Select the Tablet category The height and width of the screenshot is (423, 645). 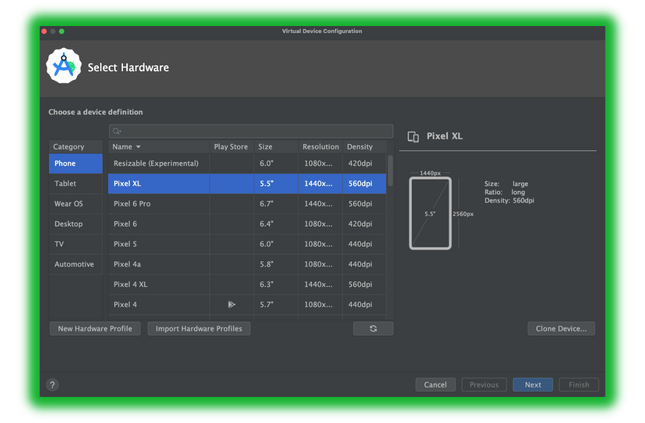[x=65, y=184]
